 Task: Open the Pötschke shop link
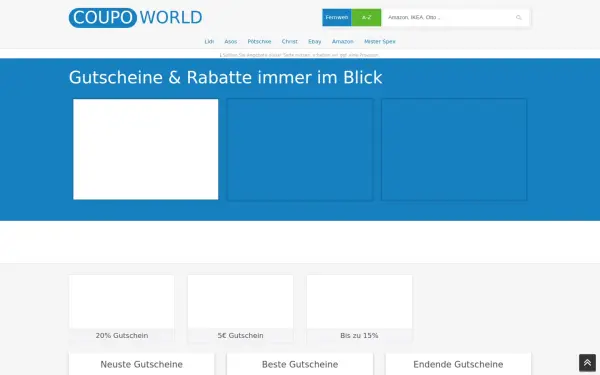coord(259,41)
